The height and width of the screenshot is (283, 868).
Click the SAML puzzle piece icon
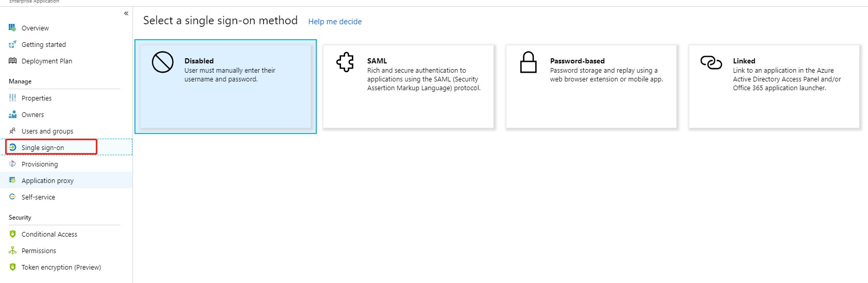pos(345,62)
